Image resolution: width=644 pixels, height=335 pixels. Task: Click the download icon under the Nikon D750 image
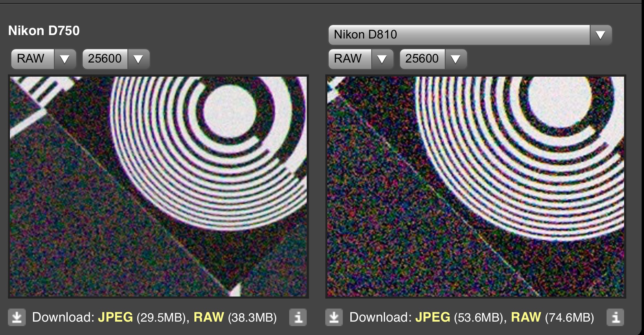[16, 317]
